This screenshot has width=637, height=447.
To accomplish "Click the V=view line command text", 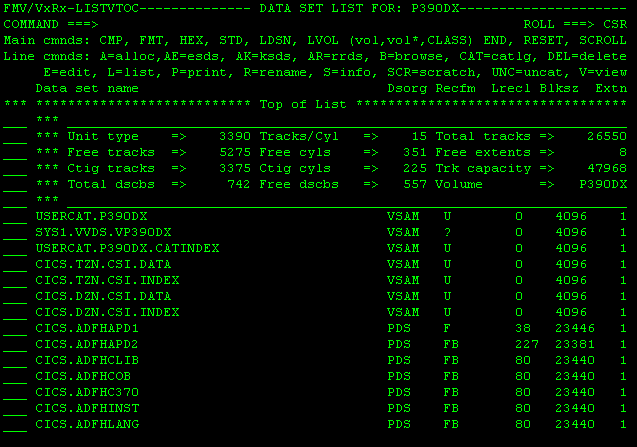I will coord(603,72).
